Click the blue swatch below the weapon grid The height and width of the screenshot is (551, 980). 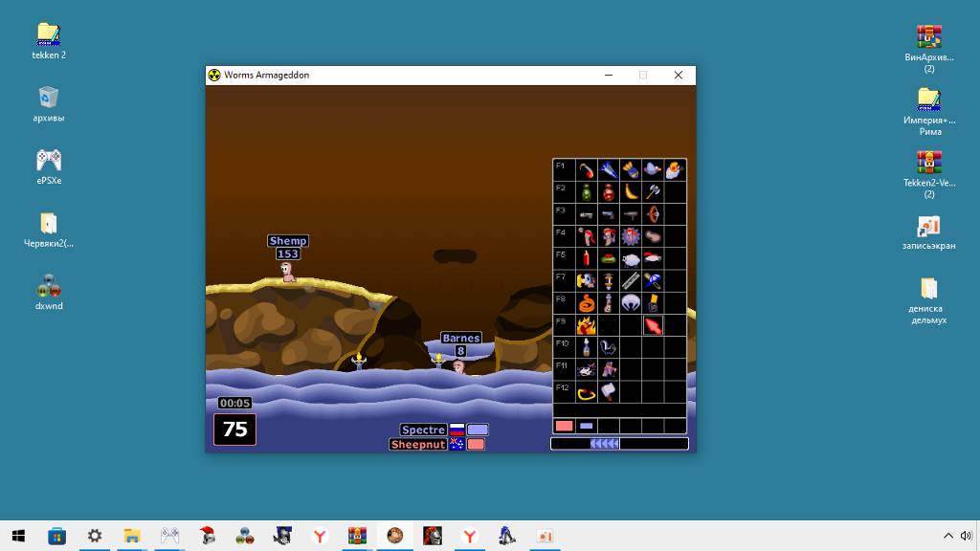coord(587,426)
